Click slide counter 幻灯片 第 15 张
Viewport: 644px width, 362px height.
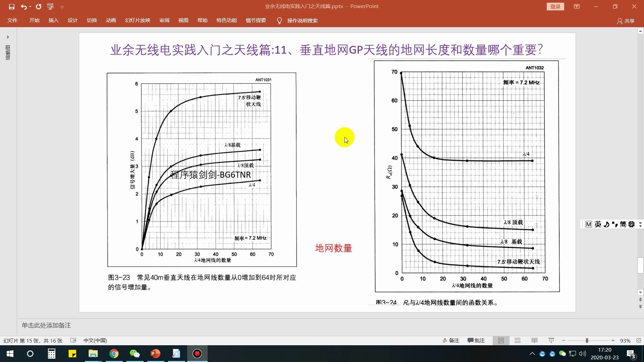pos(33,341)
